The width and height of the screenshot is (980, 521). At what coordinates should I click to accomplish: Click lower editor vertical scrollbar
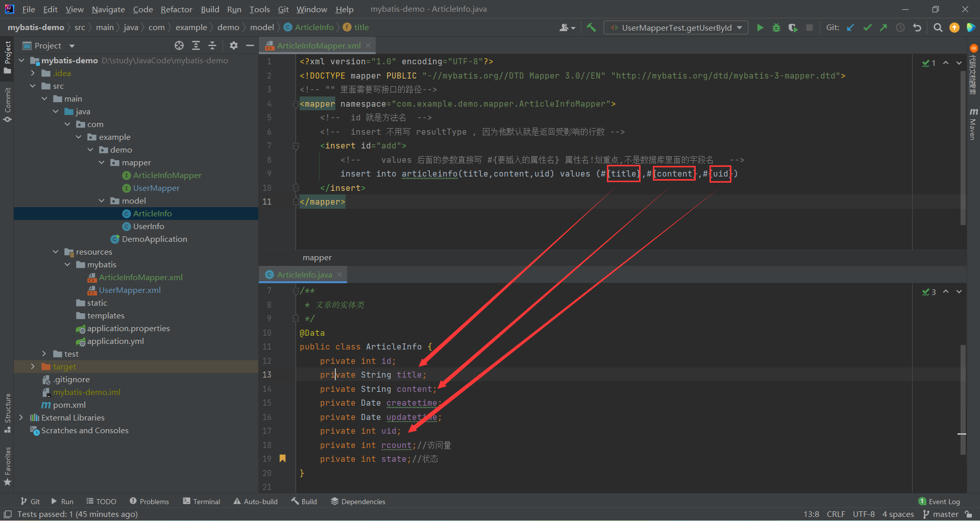click(x=963, y=399)
